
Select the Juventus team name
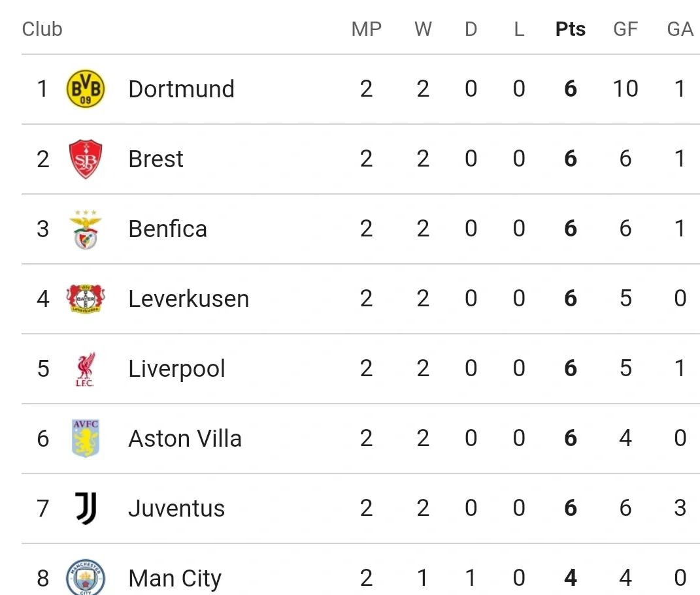click(x=176, y=509)
